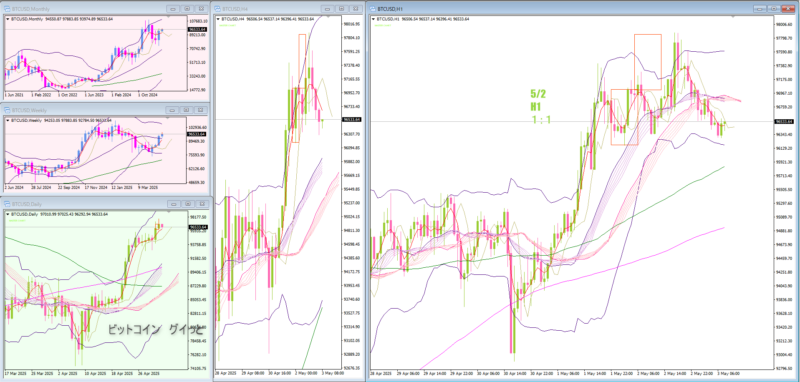Open the black triangle menu in H1 chart header

click(x=374, y=19)
